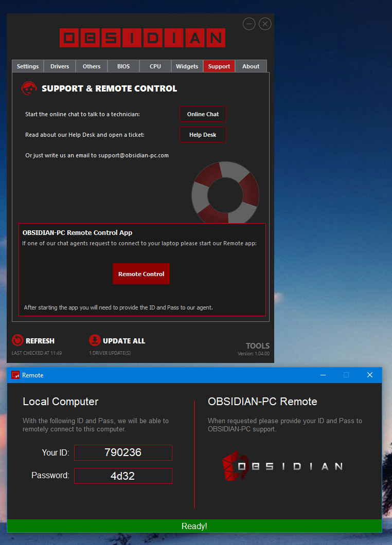
Task: Switch to the Drivers tab
Action: (x=60, y=66)
